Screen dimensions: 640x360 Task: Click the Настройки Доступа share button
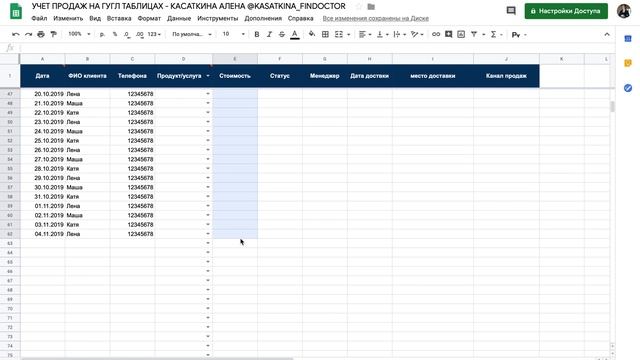click(566, 11)
